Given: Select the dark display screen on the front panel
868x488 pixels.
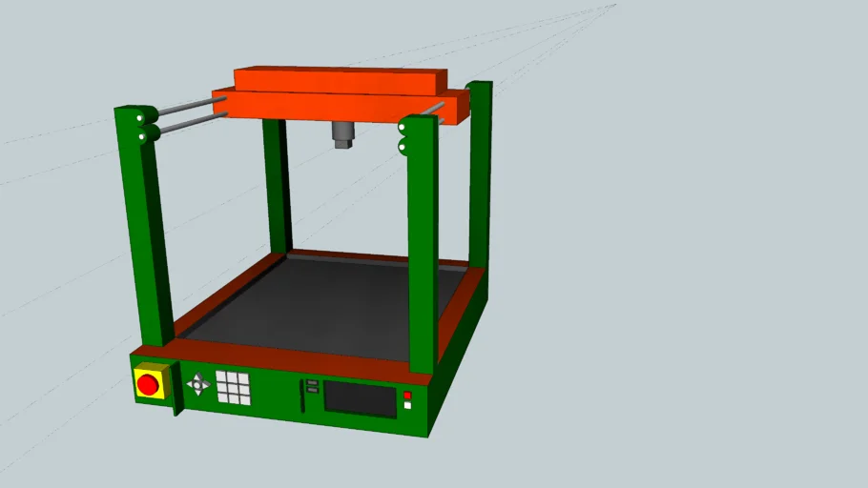Looking at the screenshot, I should (x=361, y=399).
